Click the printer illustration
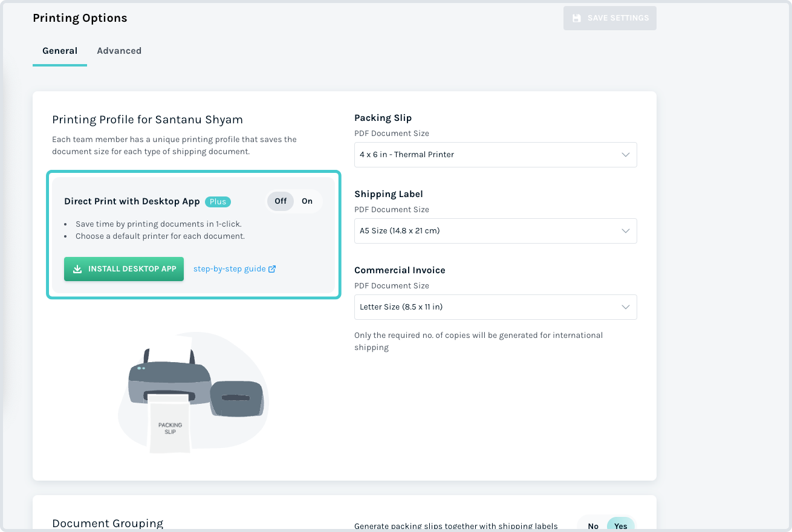The width and height of the screenshot is (792, 532). 193,392
